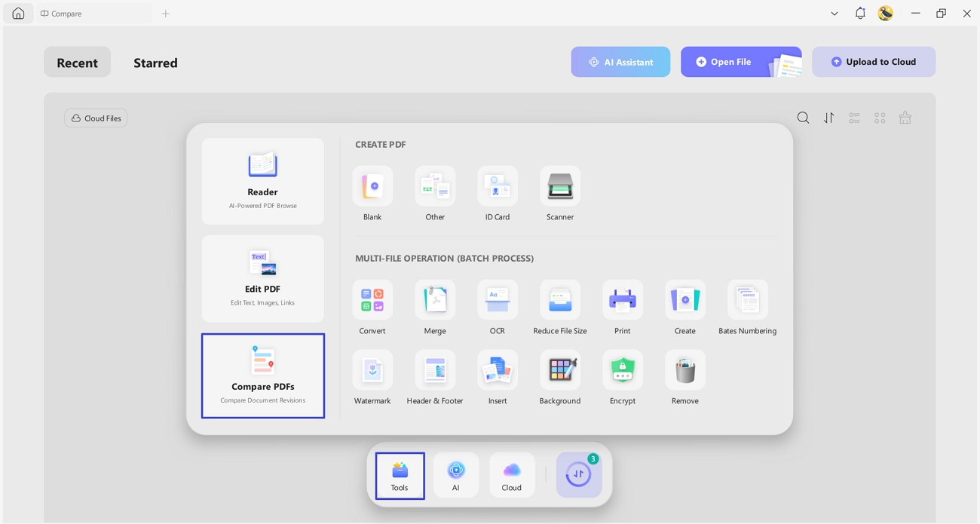Open the batch Background tool
Viewport: 980px width, 524px height.
560,369
